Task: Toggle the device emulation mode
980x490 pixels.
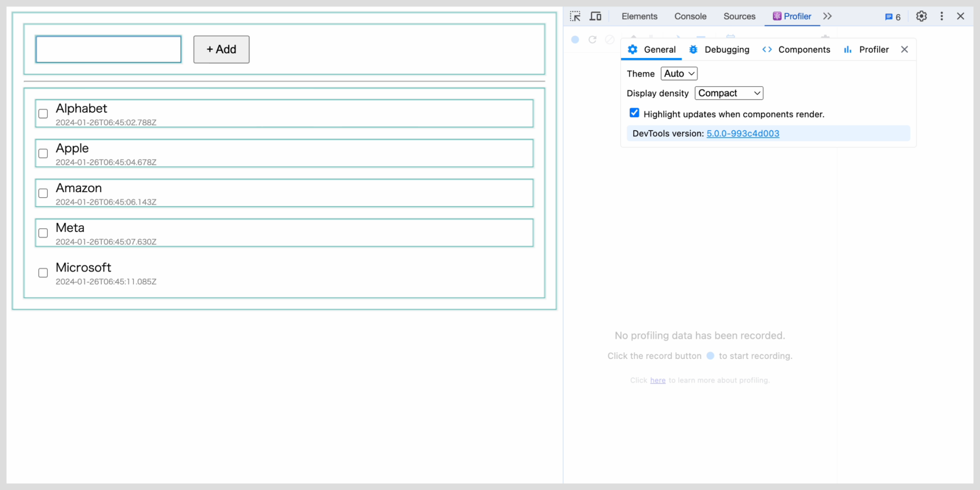Action: coord(595,16)
